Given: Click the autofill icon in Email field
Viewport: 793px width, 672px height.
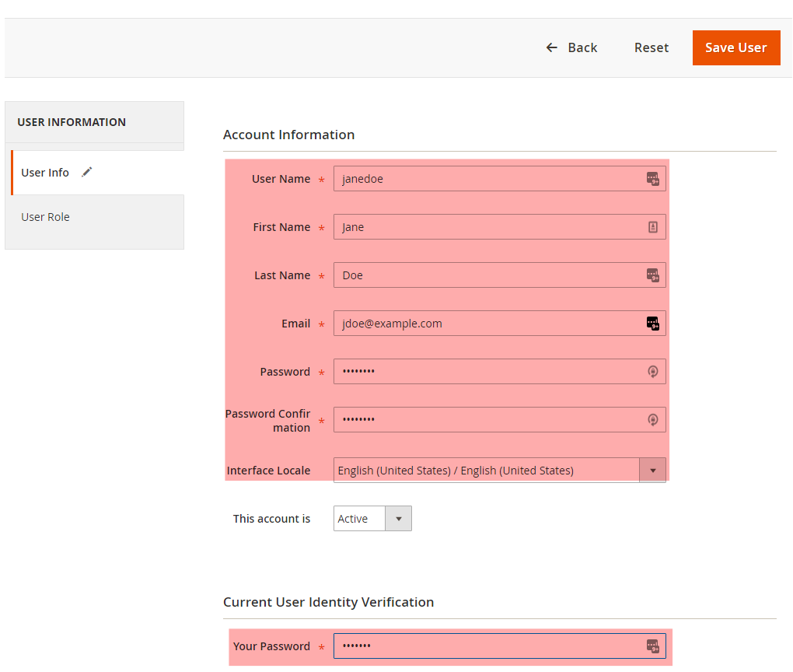Looking at the screenshot, I should (652, 324).
